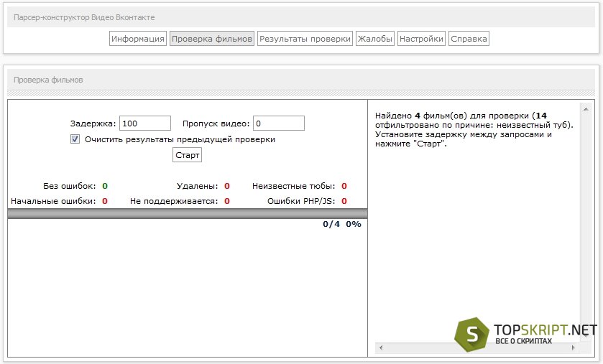Click the Начальные ошибки counter label
Screen dimensions: 603x364
[x=53, y=201]
